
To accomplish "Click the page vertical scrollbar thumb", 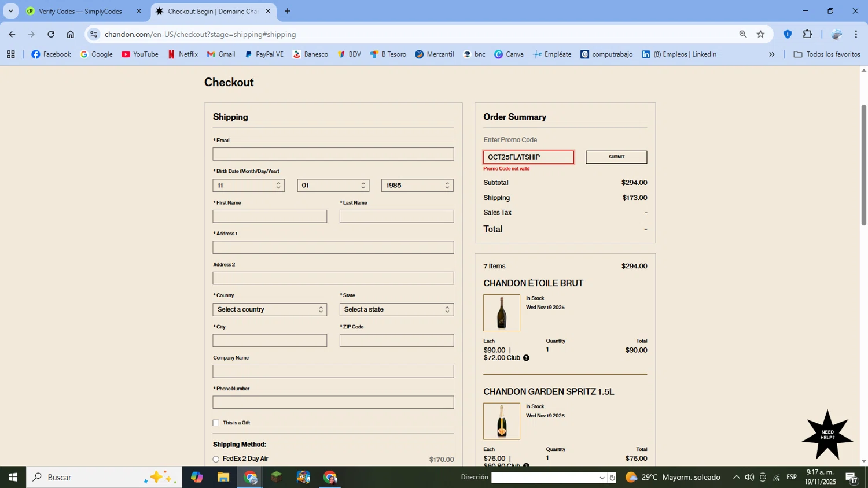I will coord(863,165).
